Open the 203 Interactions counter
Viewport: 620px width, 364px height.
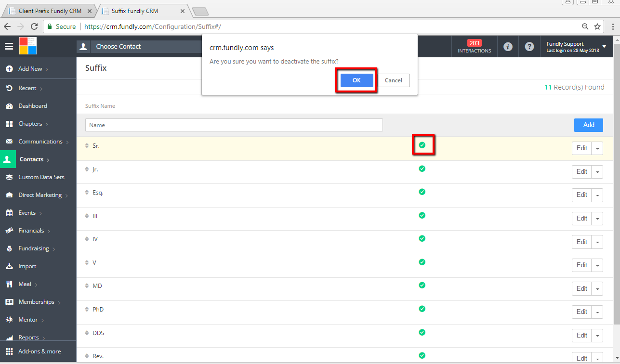(475, 47)
